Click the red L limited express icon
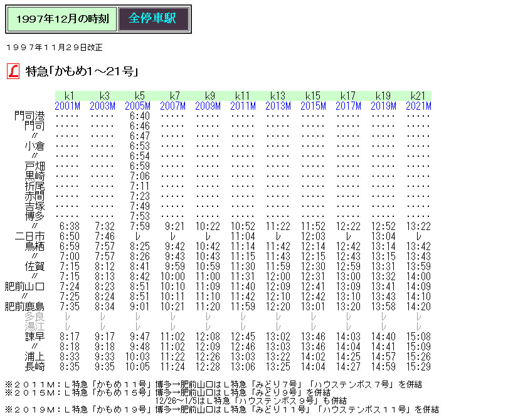Viewport: 508px width, 420px height. (x=13, y=71)
